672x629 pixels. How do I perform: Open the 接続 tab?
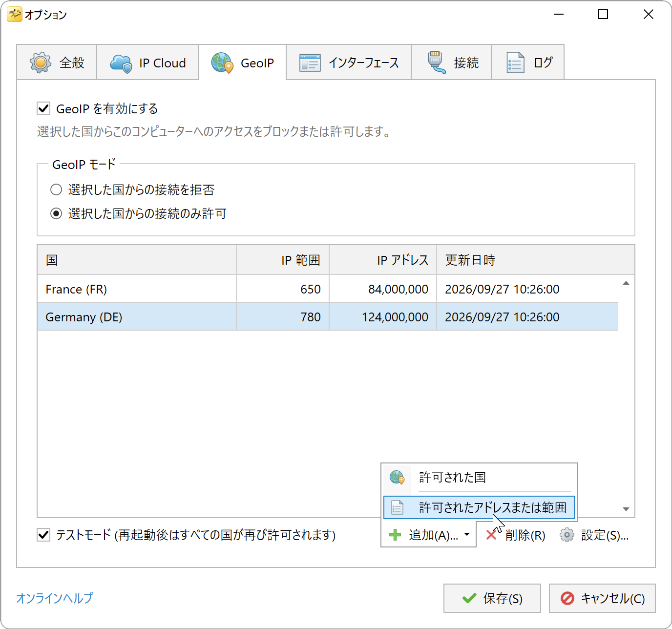point(451,62)
